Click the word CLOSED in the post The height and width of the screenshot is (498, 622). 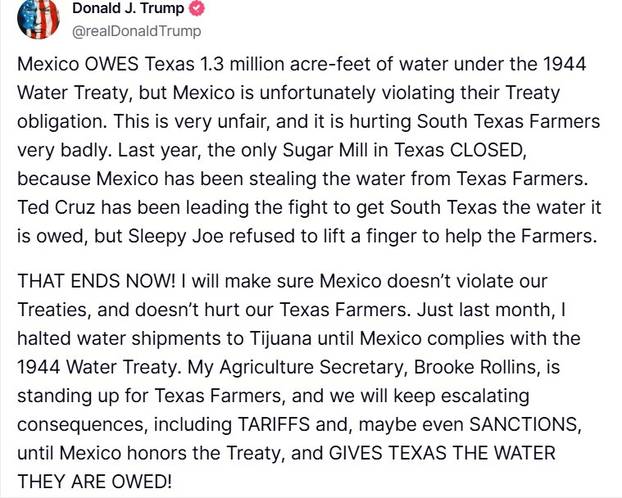coord(488,150)
